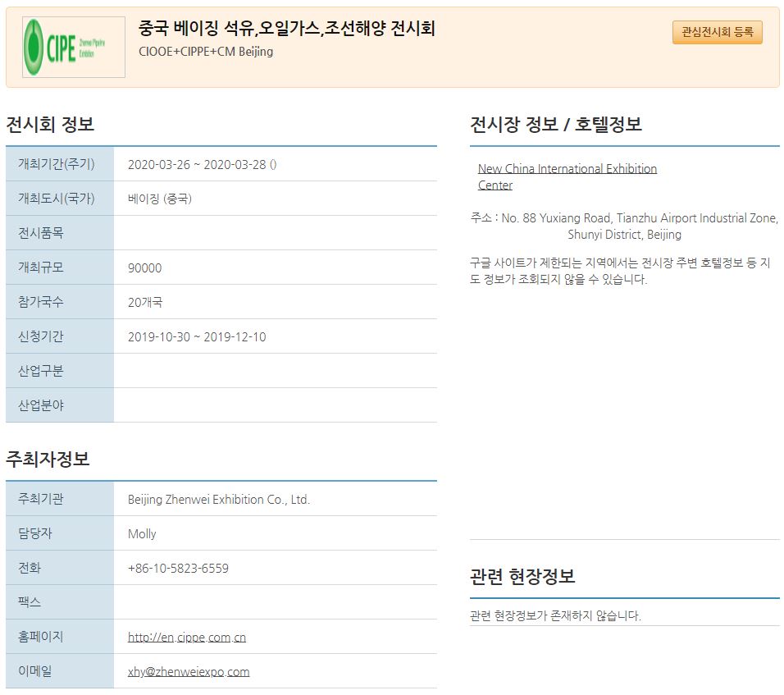Click the phone number +86-10-5823-6559
Image resolution: width=784 pixels, height=695 pixels.
tap(178, 569)
